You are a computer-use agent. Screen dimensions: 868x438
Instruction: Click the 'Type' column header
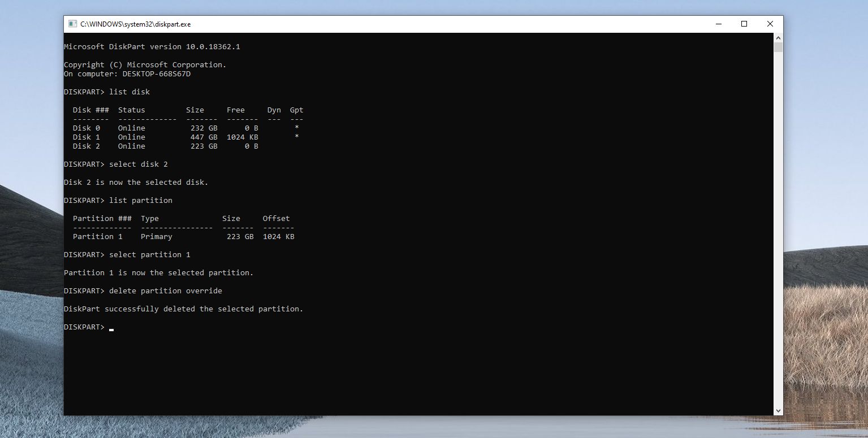150,218
